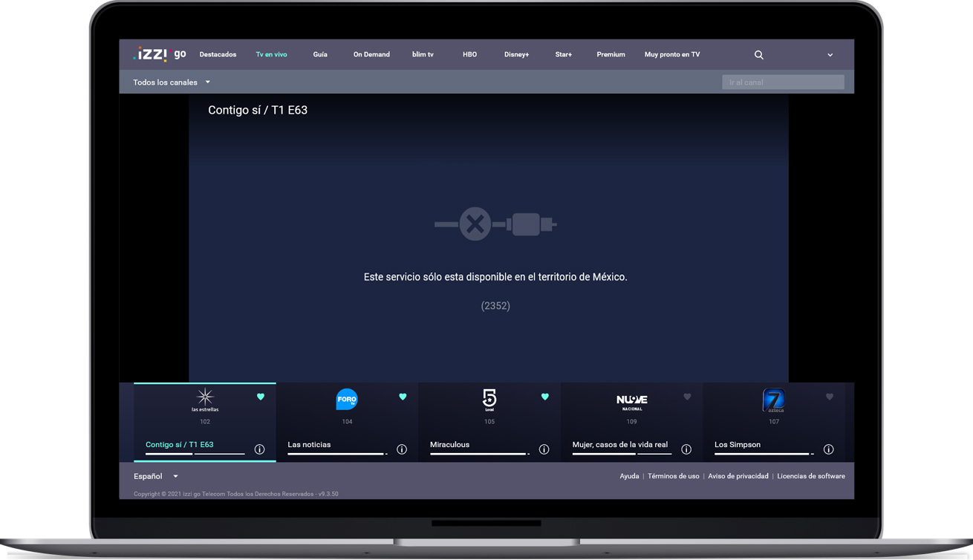Open Términos de uso link
Image resolution: width=973 pixels, height=560 pixels.
(x=673, y=476)
